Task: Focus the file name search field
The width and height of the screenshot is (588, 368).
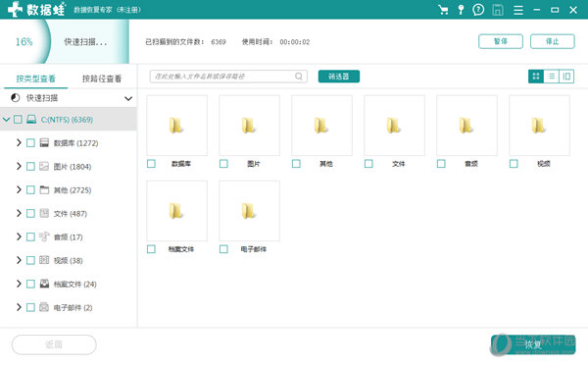Action: (x=228, y=77)
